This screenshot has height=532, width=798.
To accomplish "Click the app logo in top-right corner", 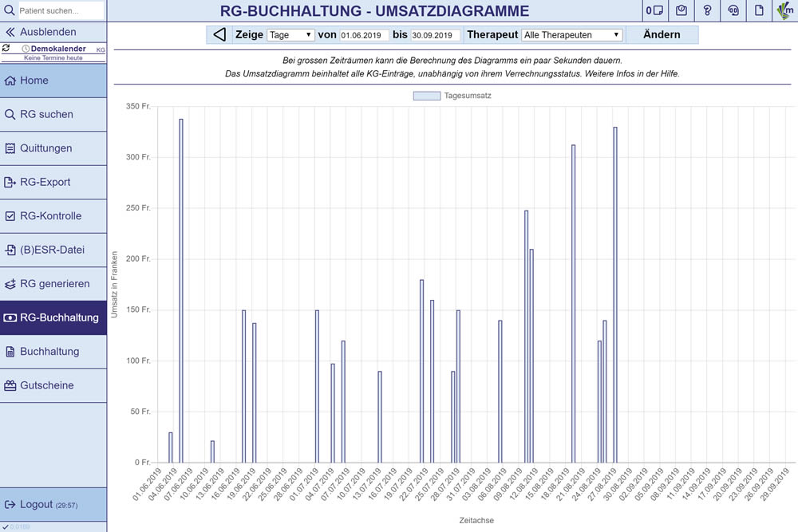I will click(785, 10).
